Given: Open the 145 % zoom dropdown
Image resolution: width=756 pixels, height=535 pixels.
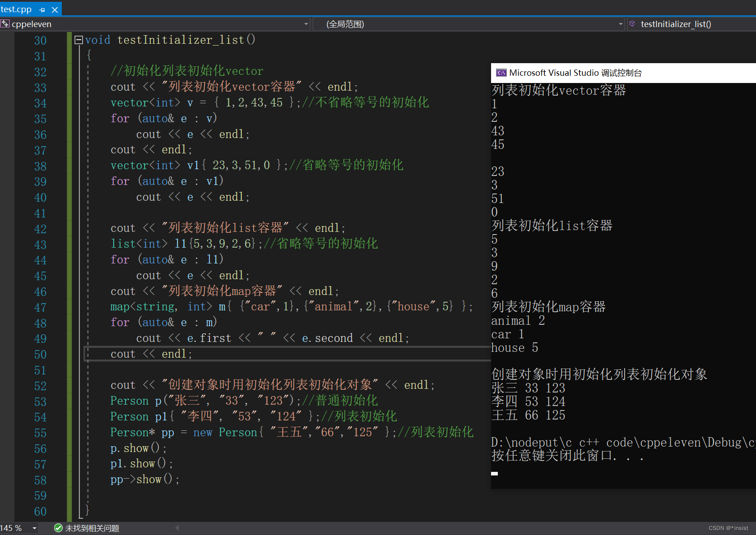Looking at the screenshot, I should coord(35,528).
